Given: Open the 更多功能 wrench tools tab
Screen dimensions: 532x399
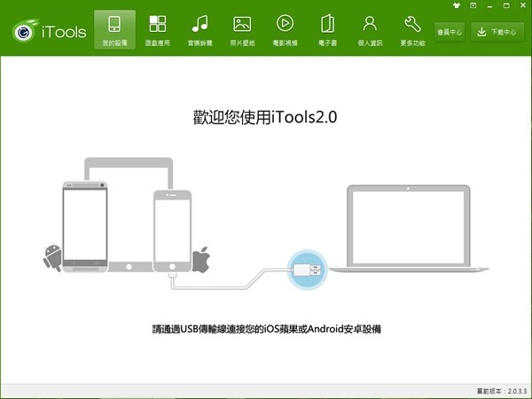Looking at the screenshot, I should 412,30.
